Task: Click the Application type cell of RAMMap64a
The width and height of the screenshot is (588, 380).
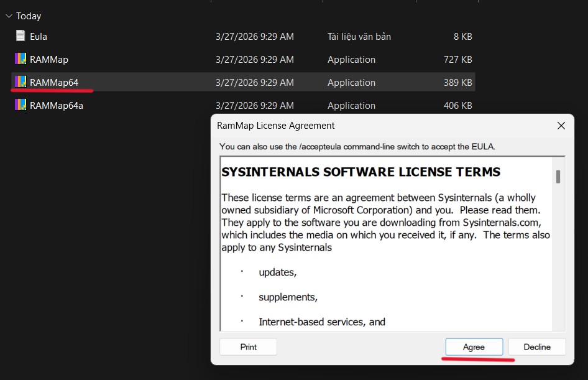Action: point(351,106)
